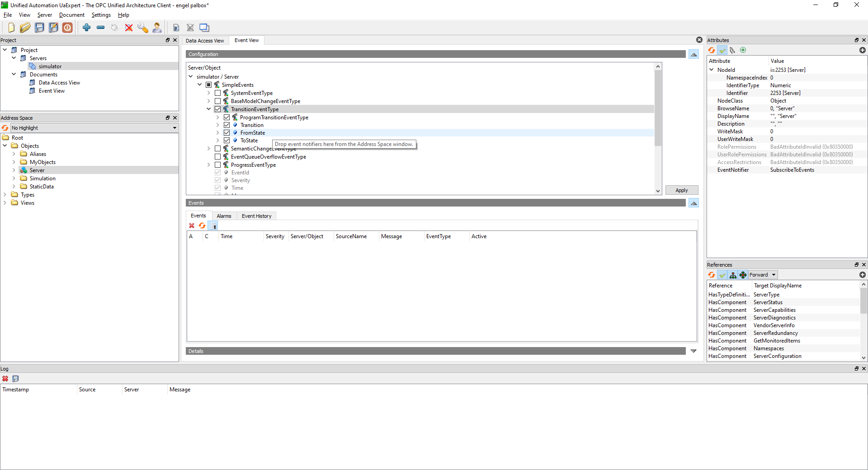Check the SemanticChangeEventType checkbox

click(217, 148)
